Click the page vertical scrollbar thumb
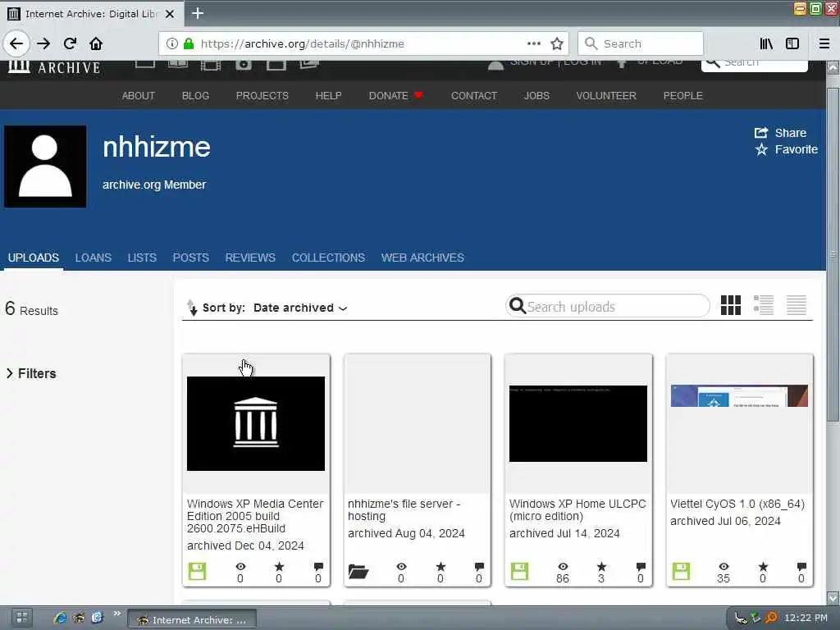This screenshot has width=840, height=630. click(x=833, y=254)
